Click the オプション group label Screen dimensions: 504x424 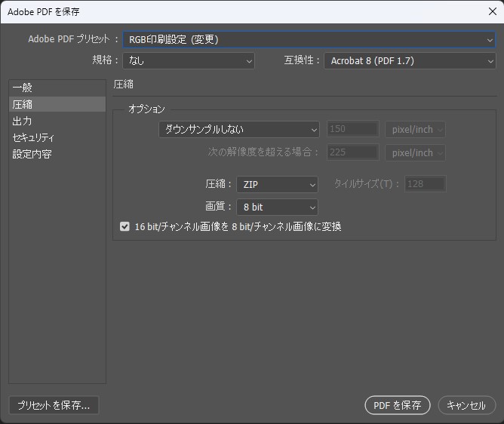click(x=146, y=109)
